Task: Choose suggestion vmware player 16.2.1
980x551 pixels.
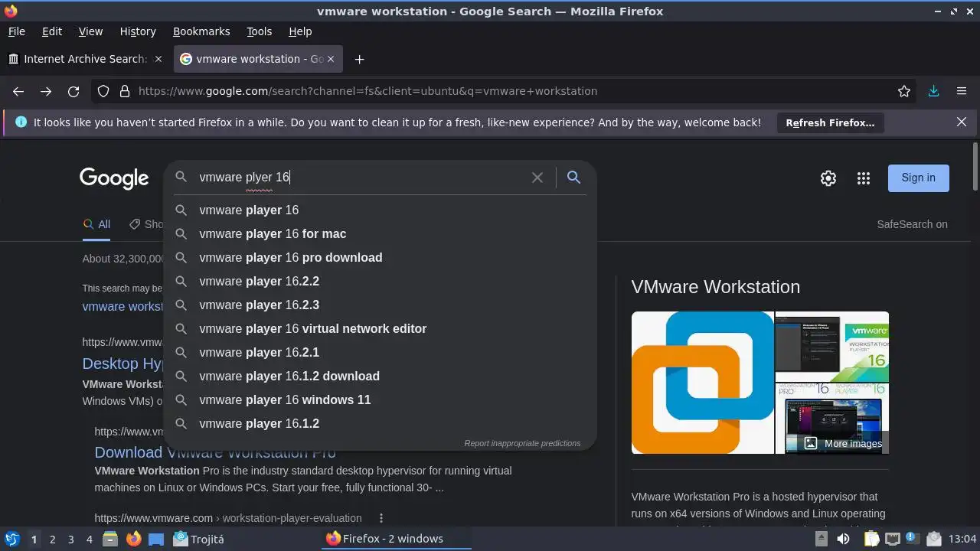Action: coord(380,352)
